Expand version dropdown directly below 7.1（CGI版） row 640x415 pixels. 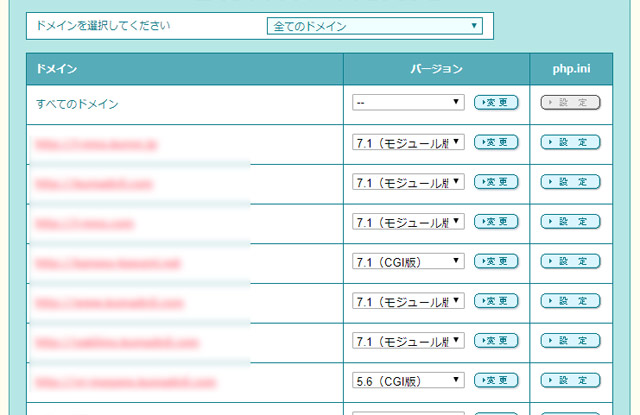click(x=408, y=301)
